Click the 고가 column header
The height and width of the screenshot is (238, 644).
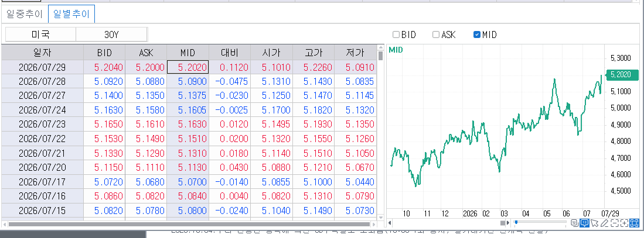tap(314, 53)
